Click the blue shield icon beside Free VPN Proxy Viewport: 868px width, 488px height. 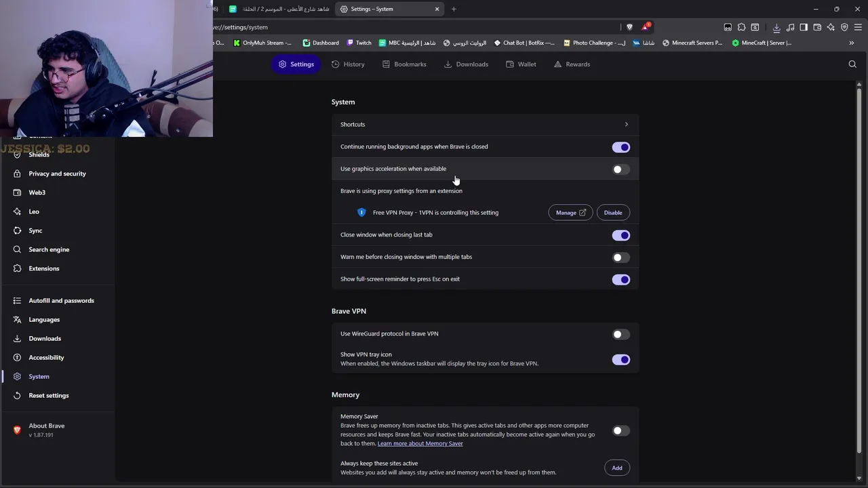(x=361, y=212)
